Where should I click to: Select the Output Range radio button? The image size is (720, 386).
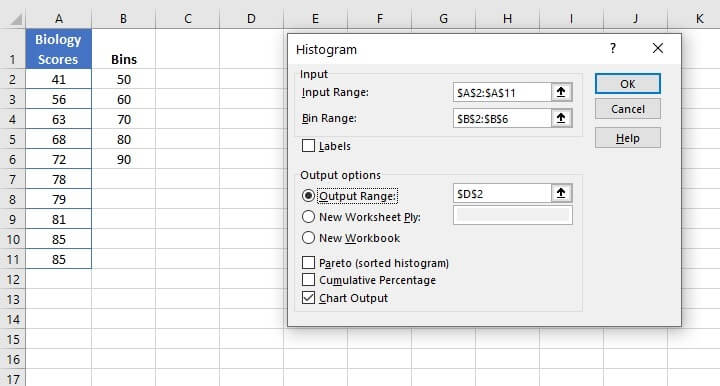point(309,196)
